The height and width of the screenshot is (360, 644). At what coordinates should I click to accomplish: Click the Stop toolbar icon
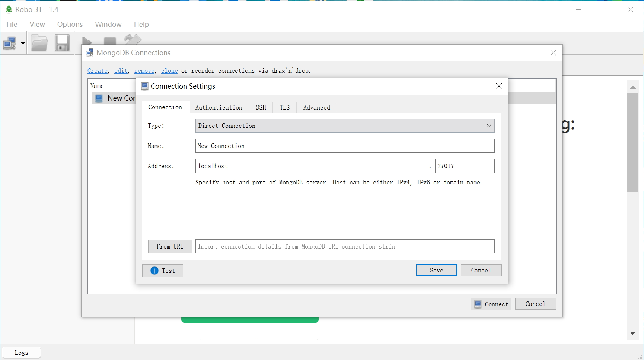(110, 41)
